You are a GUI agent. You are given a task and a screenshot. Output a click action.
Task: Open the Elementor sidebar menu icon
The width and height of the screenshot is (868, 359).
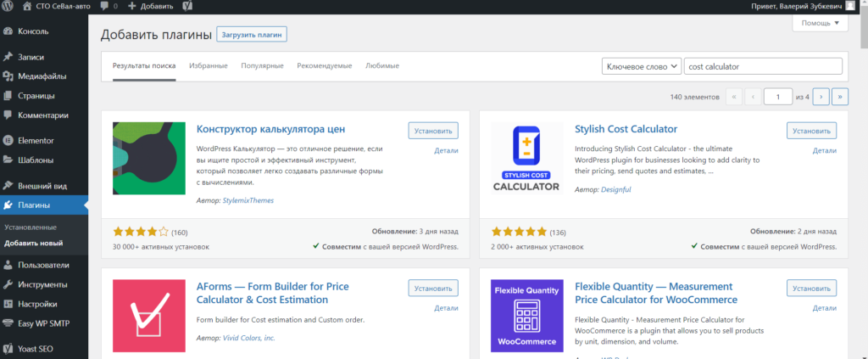pos(8,141)
